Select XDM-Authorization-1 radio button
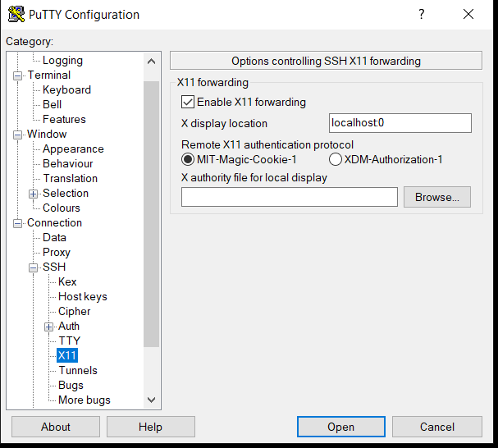The height and width of the screenshot is (448, 498). click(x=336, y=159)
